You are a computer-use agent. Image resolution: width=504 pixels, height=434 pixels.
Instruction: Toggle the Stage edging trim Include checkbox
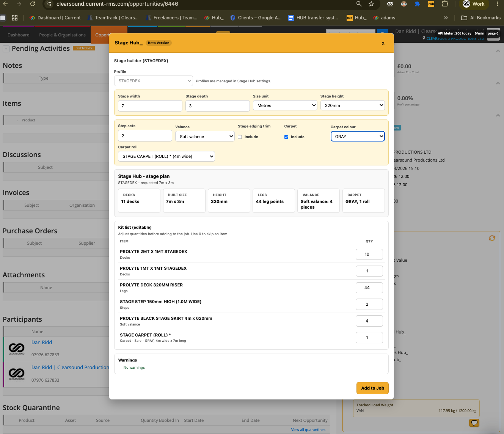240,137
